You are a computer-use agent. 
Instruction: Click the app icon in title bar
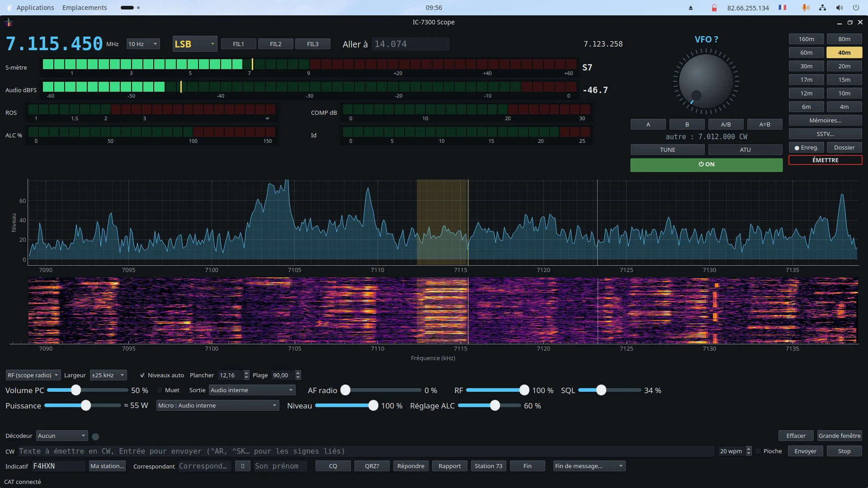(x=9, y=22)
